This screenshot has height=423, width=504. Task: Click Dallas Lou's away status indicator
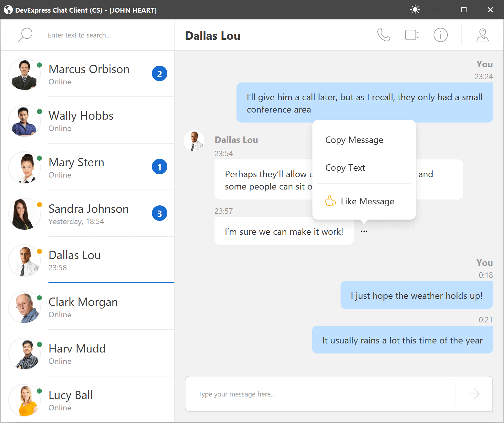39,251
